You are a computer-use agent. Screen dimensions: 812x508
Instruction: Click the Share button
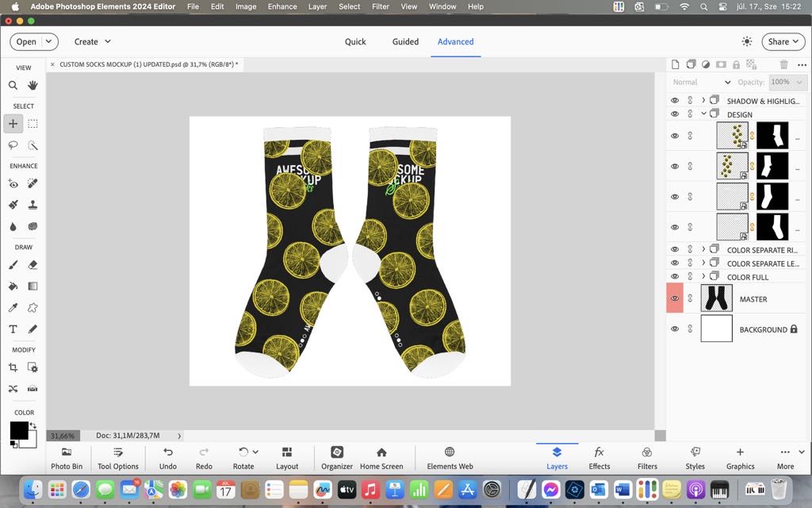[x=781, y=41]
